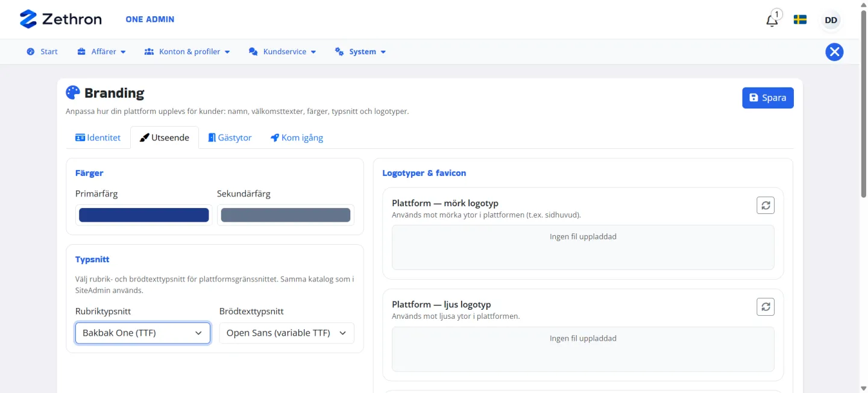Image resolution: width=868 pixels, height=393 pixels.
Task: Pick the Primärfärg color swatch
Action: pos(144,215)
